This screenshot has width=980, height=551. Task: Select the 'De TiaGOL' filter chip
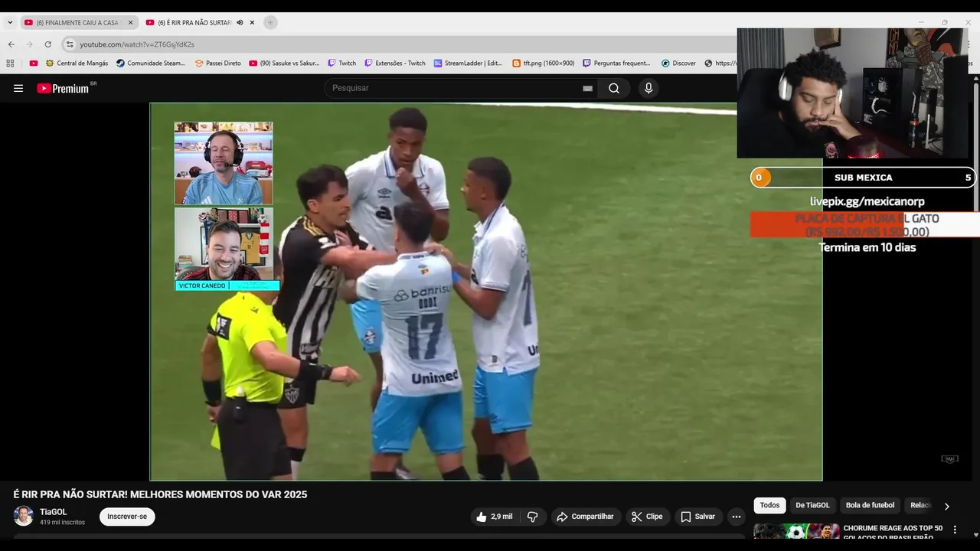[x=812, y=505]
